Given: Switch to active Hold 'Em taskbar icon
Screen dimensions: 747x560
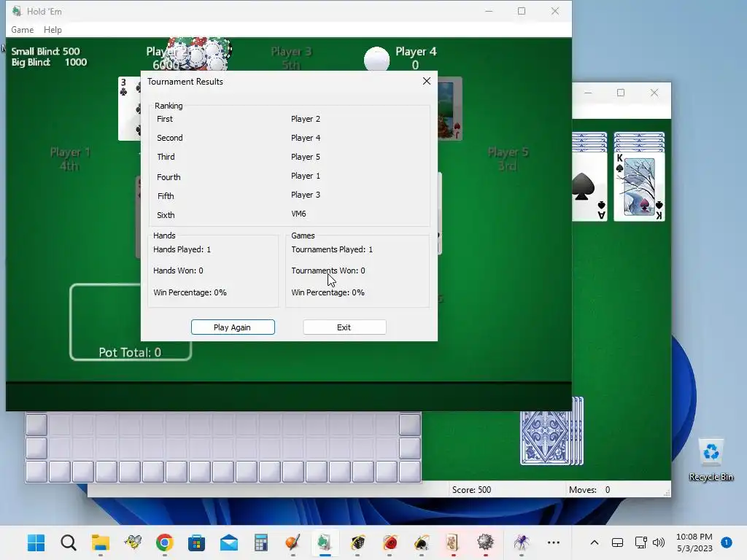Looking at the screenshot, I should tap(325, 542).
